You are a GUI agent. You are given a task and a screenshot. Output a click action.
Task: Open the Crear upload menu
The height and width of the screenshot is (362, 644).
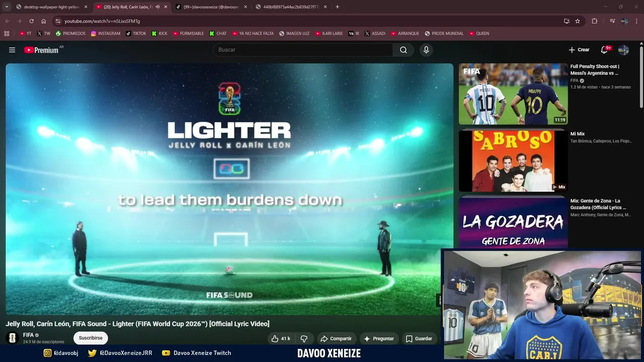pos(579,50)
